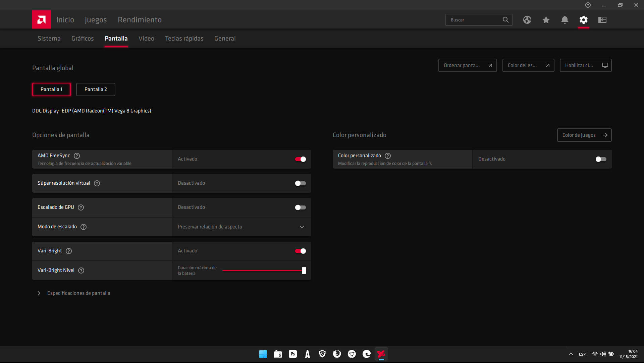Show hidden tray icons chevron
The image size is (644, 363).
571,354
